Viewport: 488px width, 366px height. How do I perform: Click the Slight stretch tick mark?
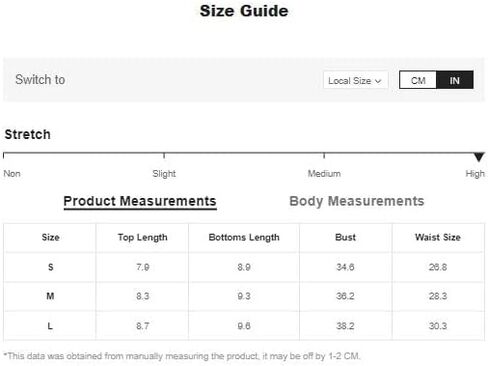pos(164,156)
